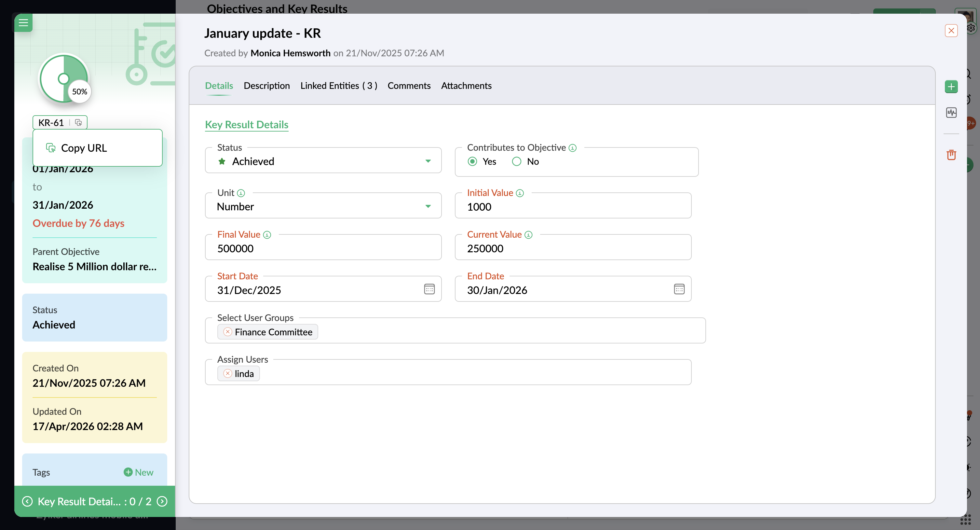The width and height of the screenshot is (980, 530).
Task: Select Copy URL menu option
Action: coord(84,148)
